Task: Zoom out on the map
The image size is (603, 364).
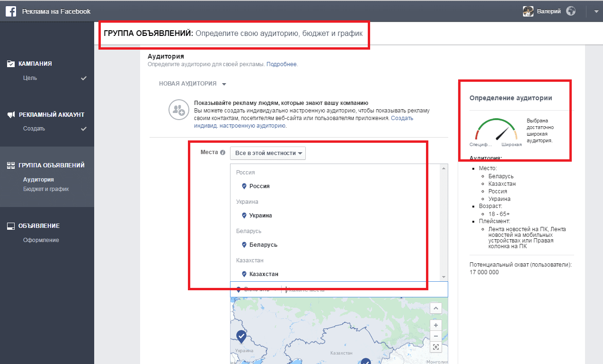Action: (x=436, y=336)
